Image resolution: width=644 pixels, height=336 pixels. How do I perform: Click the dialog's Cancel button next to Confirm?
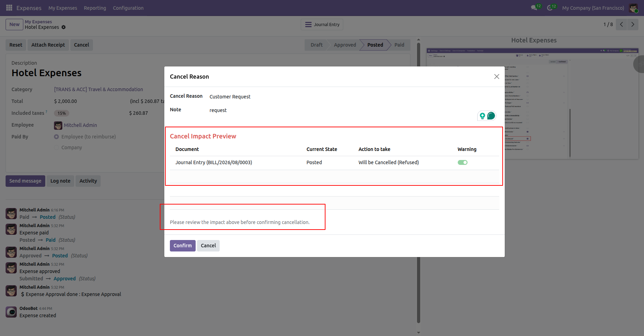click(208, 246)
